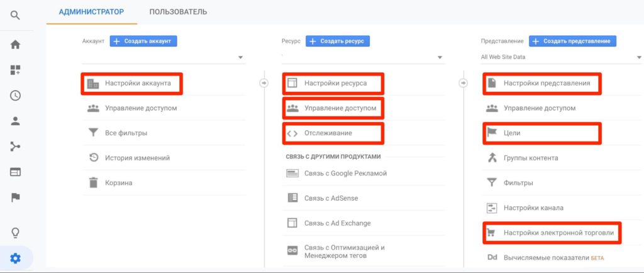Click the Создать аккаунт button

(143, 41)
